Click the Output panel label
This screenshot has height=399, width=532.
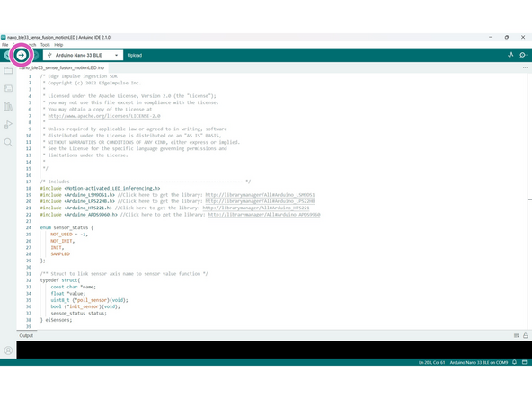[x=26, y=335]
